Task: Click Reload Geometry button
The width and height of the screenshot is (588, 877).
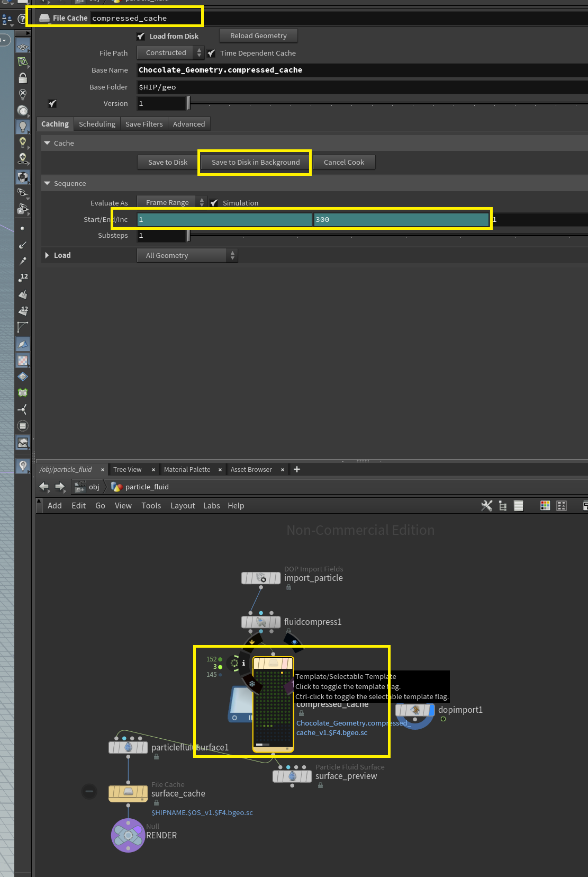Action: click(258, 35)
